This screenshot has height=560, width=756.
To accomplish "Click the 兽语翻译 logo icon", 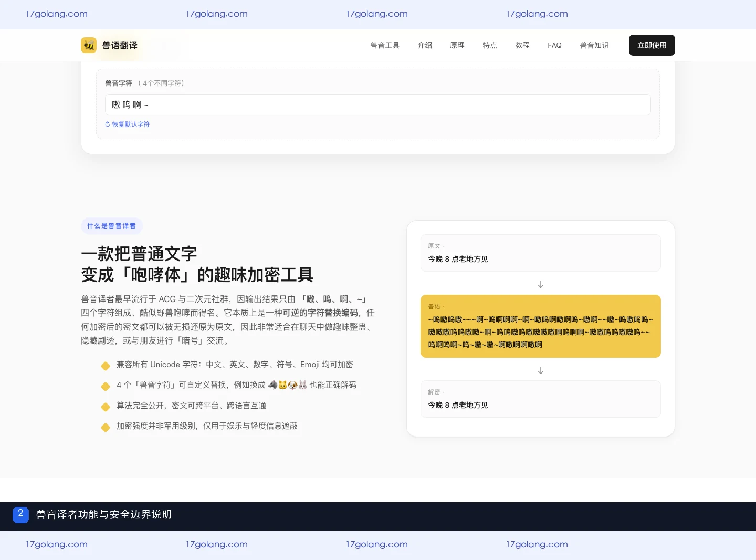I will tap(89, 45).
